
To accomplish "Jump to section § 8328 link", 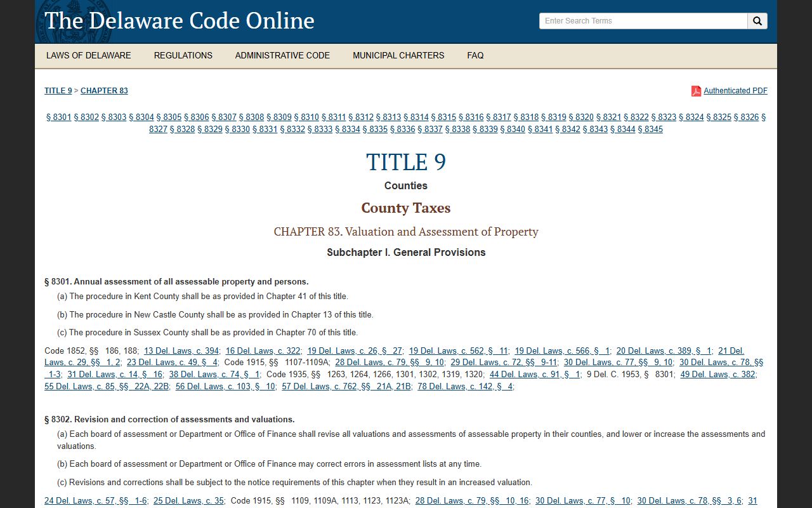I will tap(183, 130).
